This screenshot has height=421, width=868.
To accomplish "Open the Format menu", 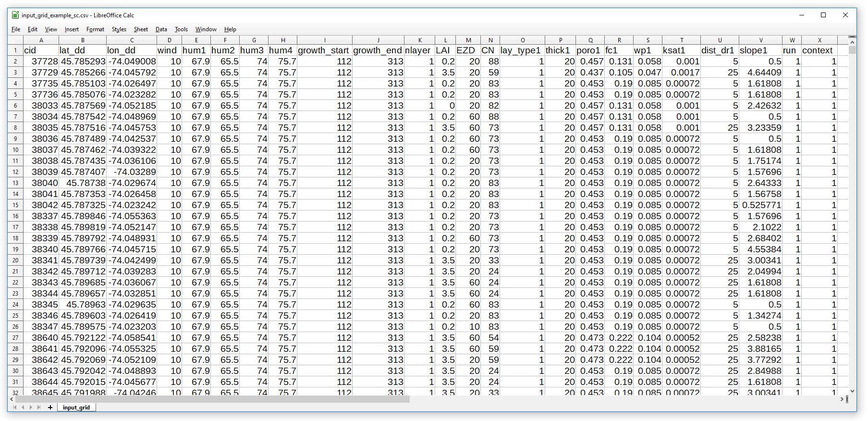I will click(x=95, y=29).
